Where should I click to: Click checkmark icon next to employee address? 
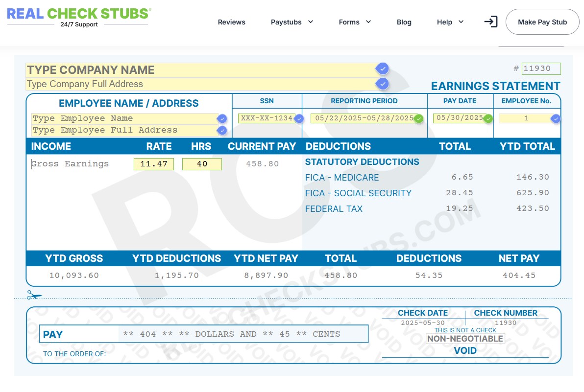(x=222, y=130)
